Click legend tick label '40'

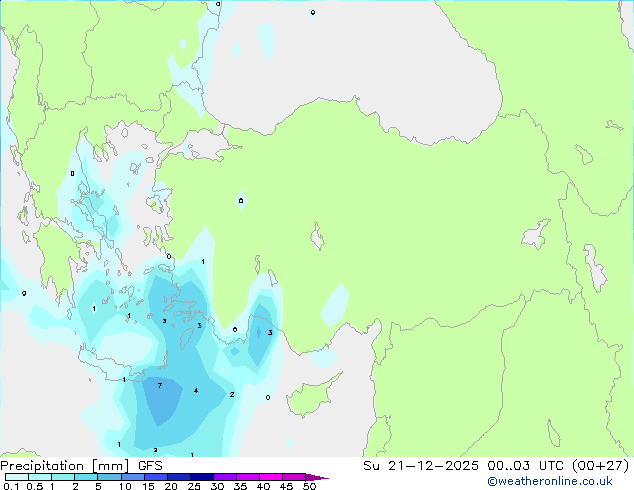coord(263,486)
